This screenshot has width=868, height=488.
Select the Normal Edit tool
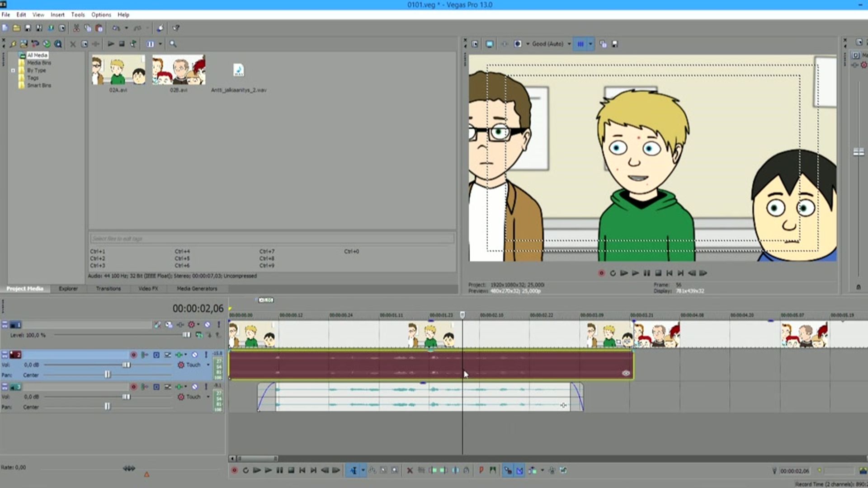tap(353, 470)
